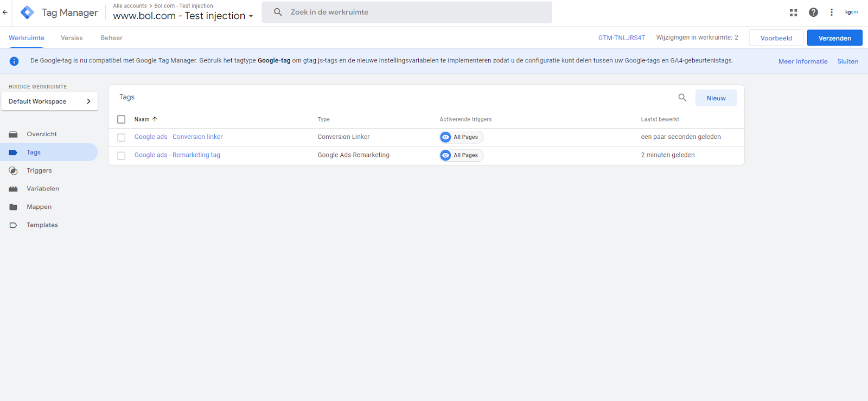Click the Tag Manager diamond logo
The image size is (868, 401).
27,12
